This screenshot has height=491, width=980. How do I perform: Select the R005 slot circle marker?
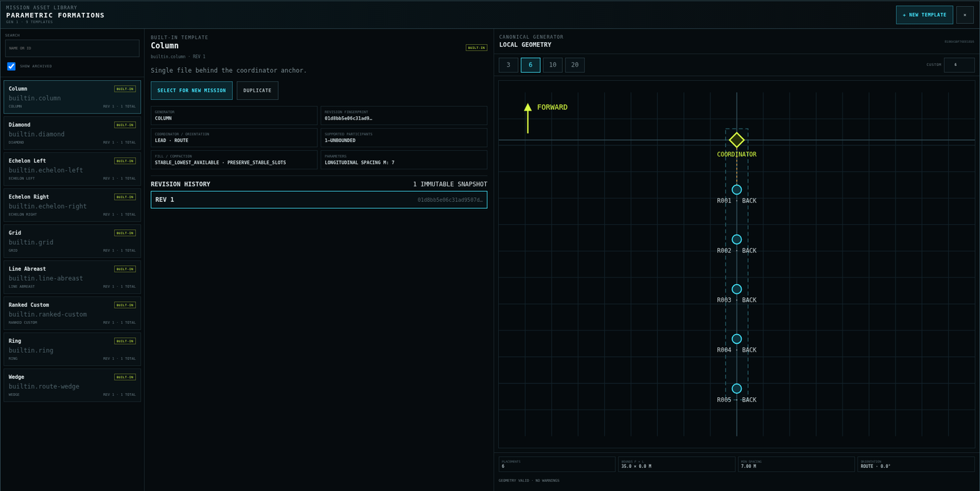point(736,388)
